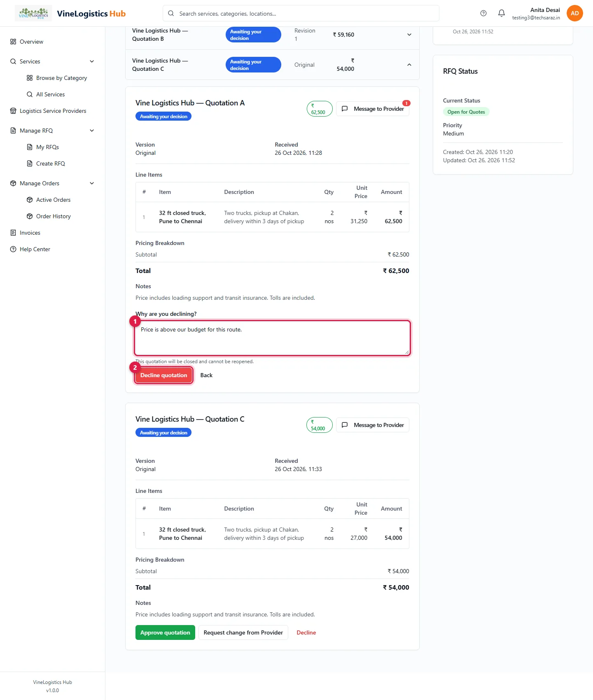Collapse the Manage Orders sidebar section
Screen dimensions: 593x700
tap(92, 183)
